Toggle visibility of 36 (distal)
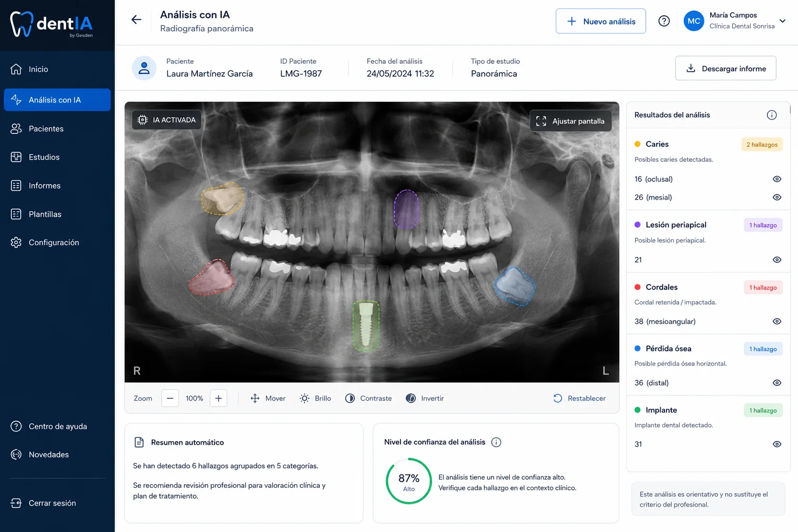This screenshot has height=532, width=798. pyautogui.click(x=777, y=383)
